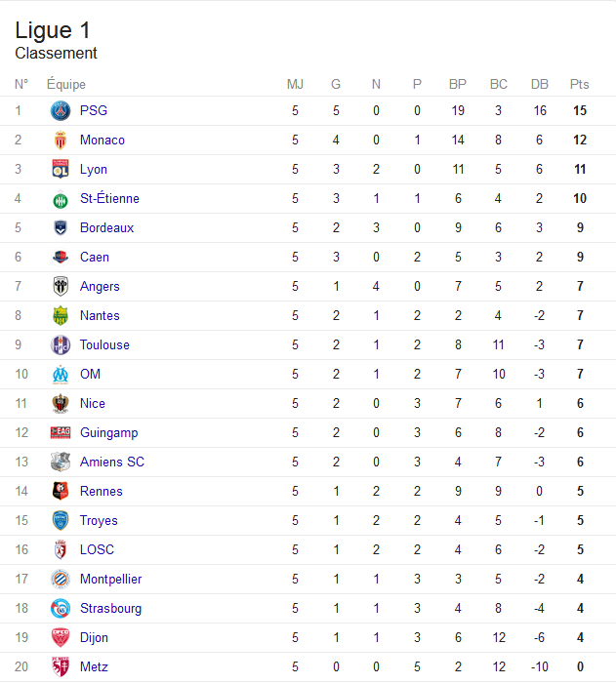The image size is (616, 684).
Task: Click the Équipe column header
Action: pyautogui.click(x=66, y=84)
